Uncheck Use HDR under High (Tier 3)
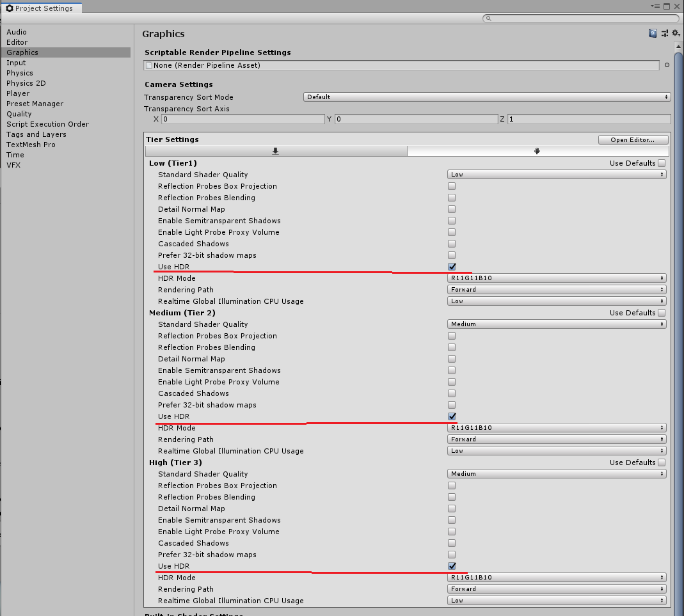Screen dimensions: 684x616 pos(452,566)
